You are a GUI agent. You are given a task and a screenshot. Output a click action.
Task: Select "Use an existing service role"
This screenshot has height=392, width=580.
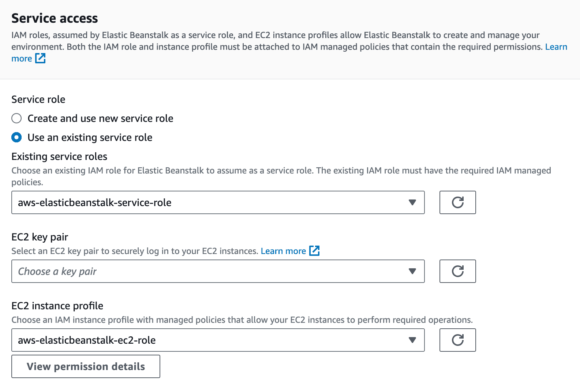[16, 137]
